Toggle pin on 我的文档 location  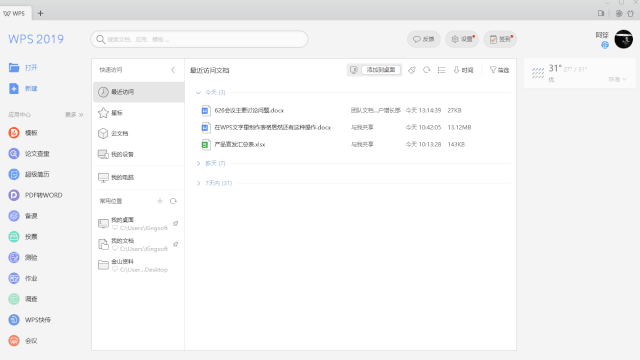[x=176, y=244]
